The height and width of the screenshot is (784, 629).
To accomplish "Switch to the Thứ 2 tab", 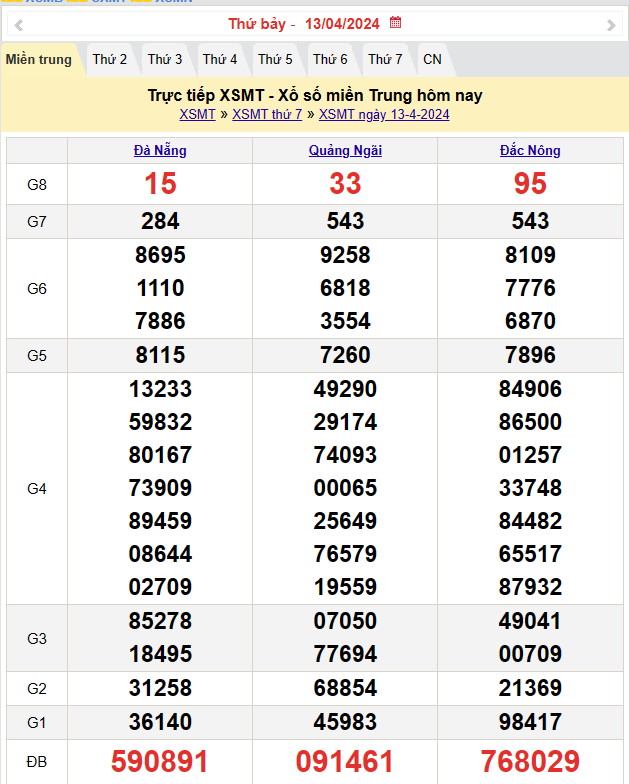I will point(110,60).
